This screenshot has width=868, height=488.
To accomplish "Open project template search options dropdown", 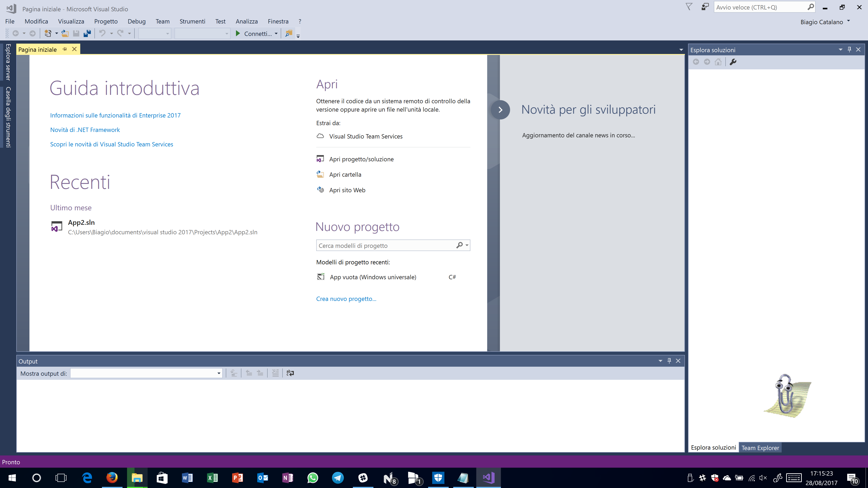I will [467, 245].
